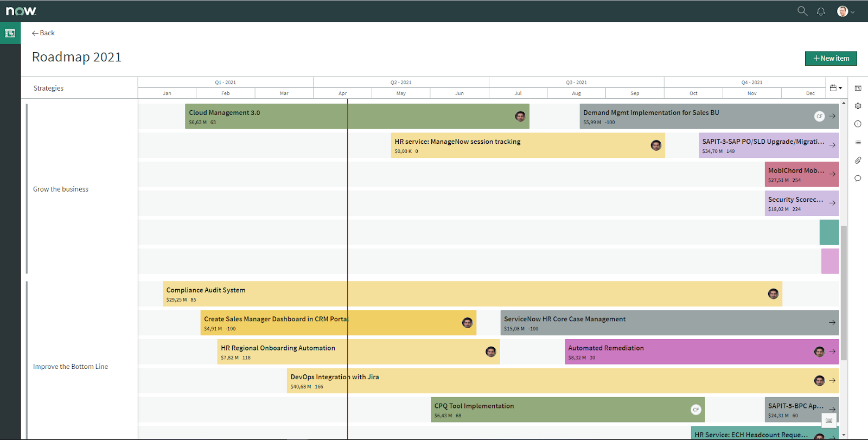This screenshot has width=868, height=440.
Task: Open the calendar timescale dropdown
Action: click(836, 88)
